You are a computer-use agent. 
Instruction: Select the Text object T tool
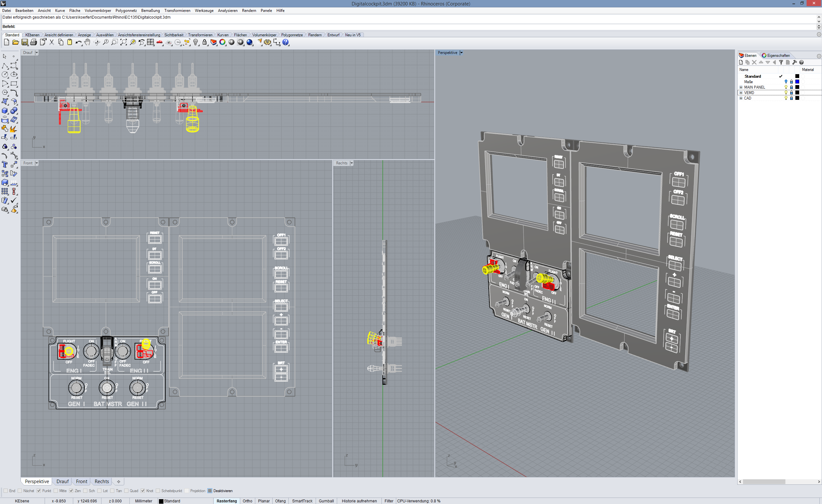pyautogui.click(x=5, y=164)
